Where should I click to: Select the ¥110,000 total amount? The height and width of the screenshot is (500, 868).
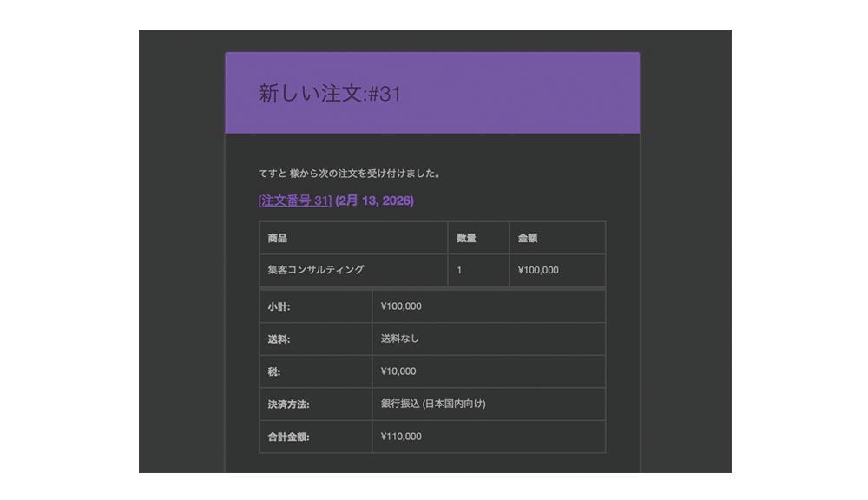tap(401, 437)
